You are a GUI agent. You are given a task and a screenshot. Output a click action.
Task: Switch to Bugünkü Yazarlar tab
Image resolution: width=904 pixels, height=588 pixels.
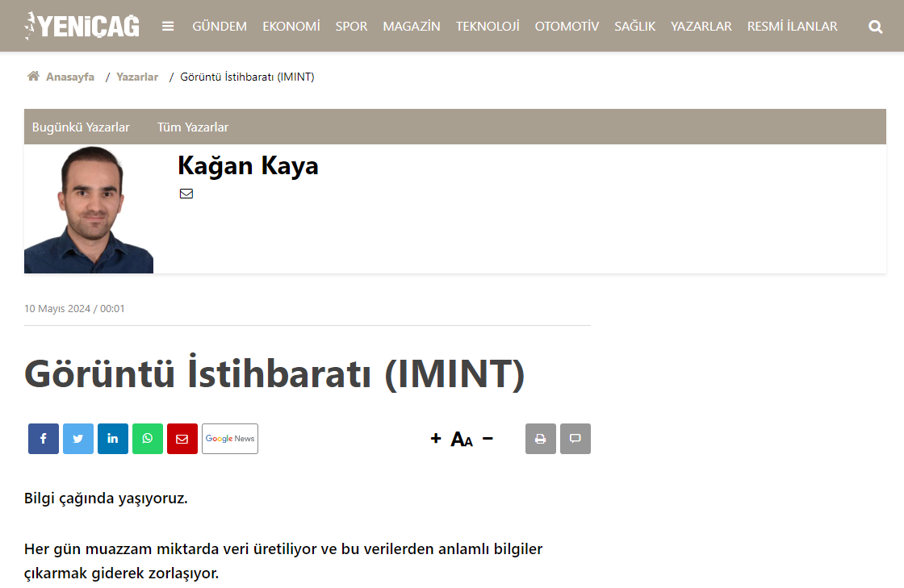(x=81, y=127)
